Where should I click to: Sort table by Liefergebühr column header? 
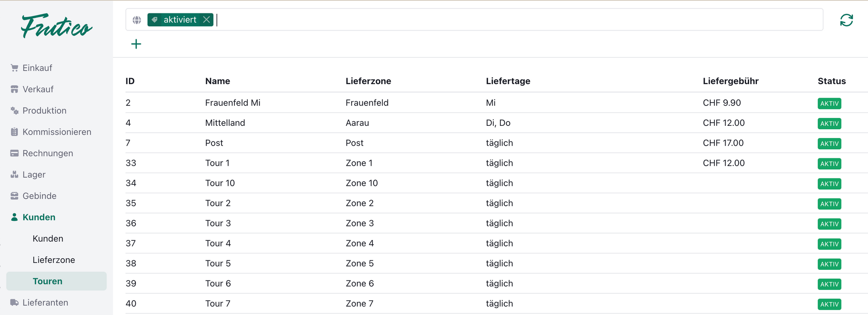(x=730, y=81)
